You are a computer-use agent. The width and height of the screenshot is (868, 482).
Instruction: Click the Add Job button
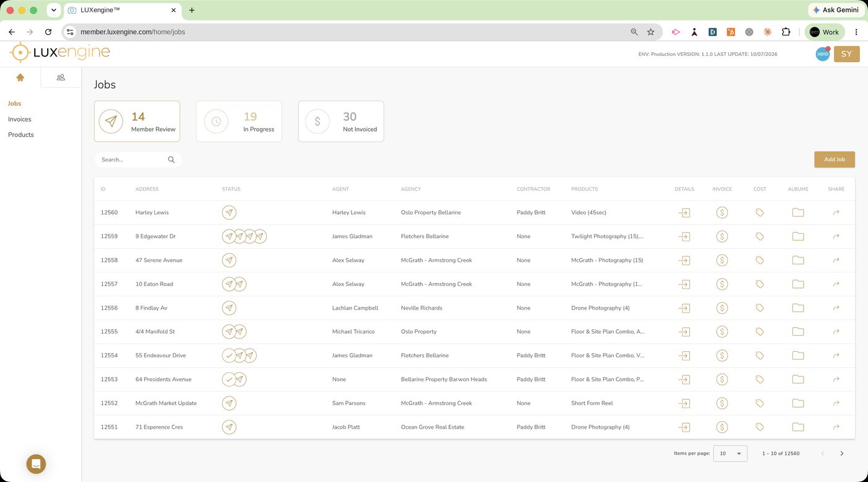click(835, 159)
